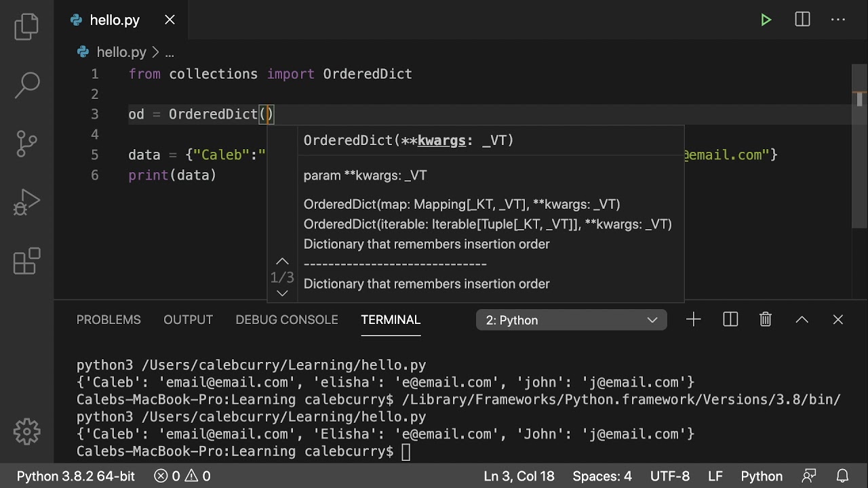The image size is (868, 488).
Task: Open the Run and Debug view
Action: coord(27,202)
